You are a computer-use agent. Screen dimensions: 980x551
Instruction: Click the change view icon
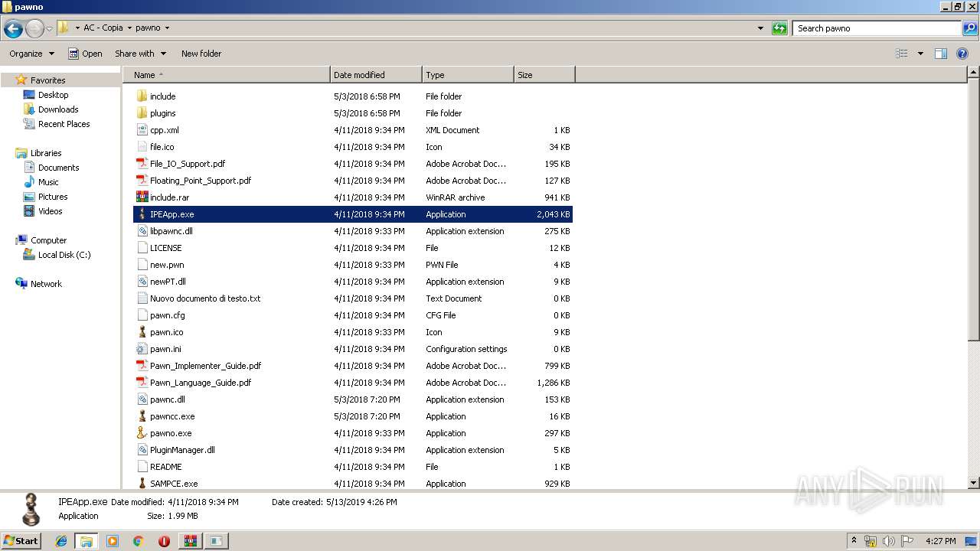point(902,54)
